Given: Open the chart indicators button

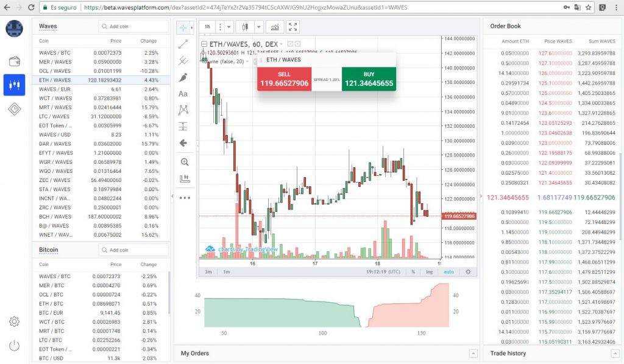Looking at the screenshot, I should click(275, 27).
